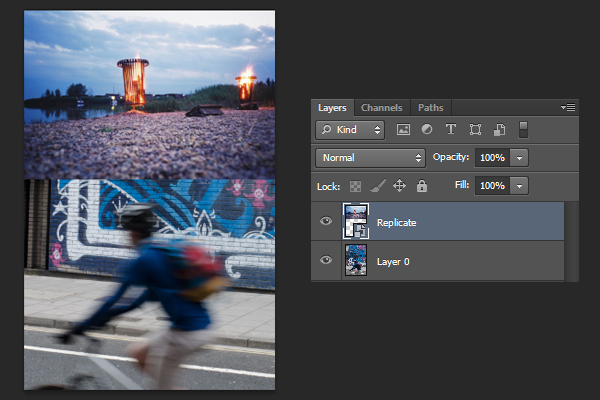Image resolution: width=600 pixels, height=400 pixels.
Task: Lock position move-arrows icon
Action: click(399, 186)
